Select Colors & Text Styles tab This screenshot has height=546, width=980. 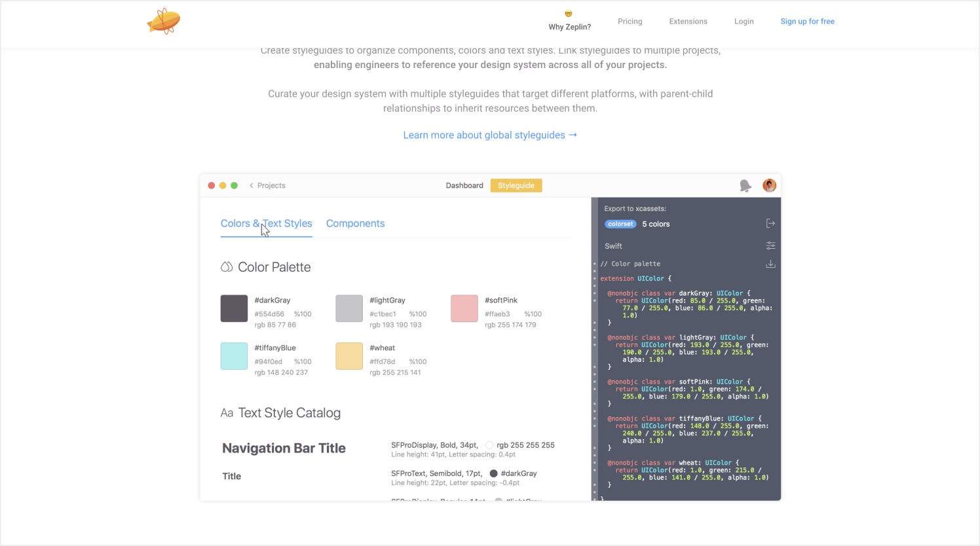point(266,224)
